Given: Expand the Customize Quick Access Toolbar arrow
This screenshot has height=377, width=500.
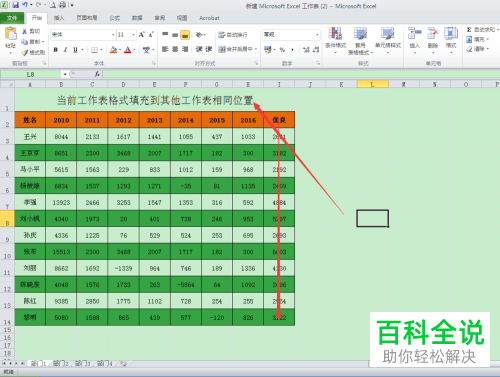Looking at the screenshot, I should click(72, 5).
